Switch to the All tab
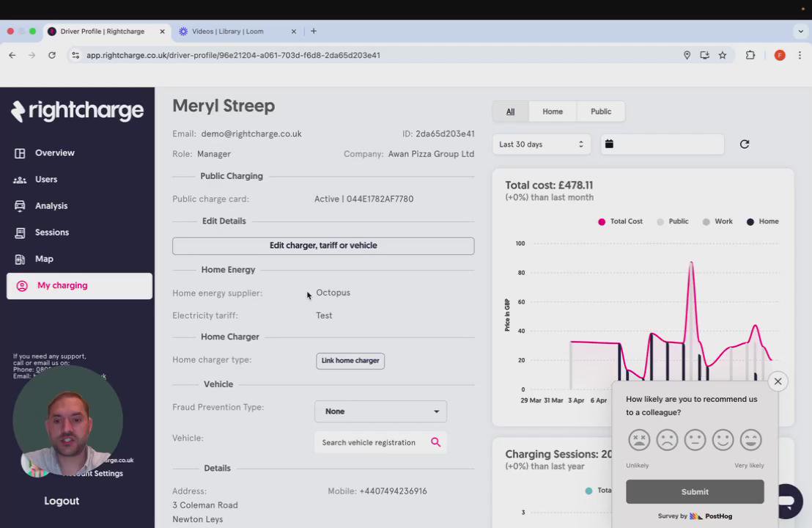 tap(510, 111)
